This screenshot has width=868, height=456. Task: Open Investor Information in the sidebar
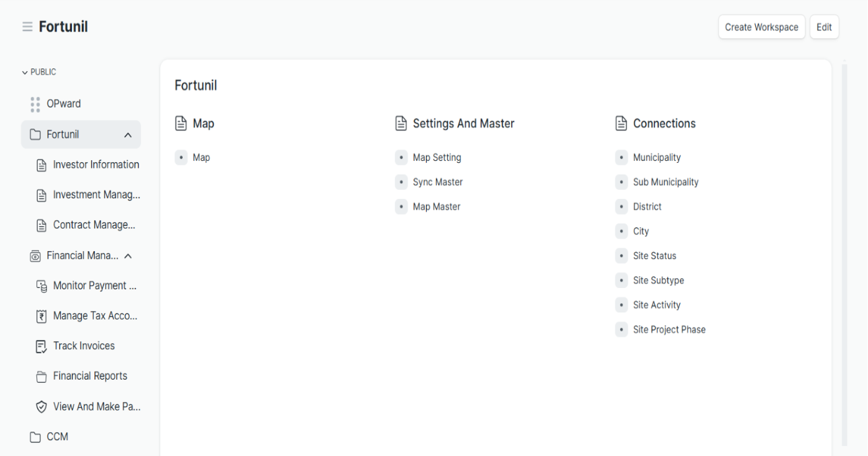tap(96, 165)
